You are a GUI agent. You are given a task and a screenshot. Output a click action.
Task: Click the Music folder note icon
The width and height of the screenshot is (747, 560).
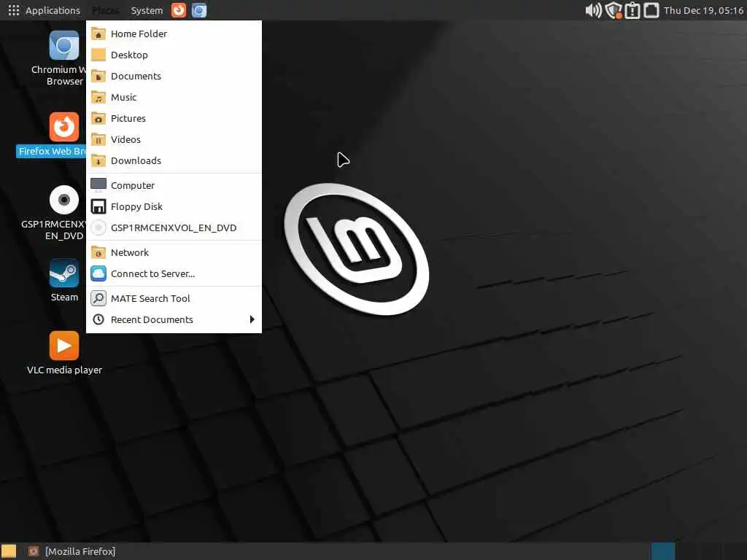click(x=98, y=97)
